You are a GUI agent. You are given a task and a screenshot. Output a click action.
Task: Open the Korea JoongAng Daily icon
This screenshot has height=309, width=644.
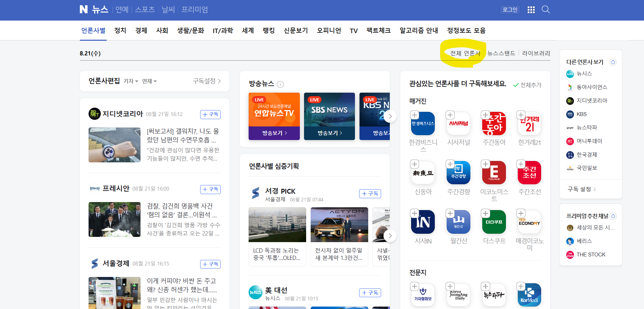click(459, 295)
